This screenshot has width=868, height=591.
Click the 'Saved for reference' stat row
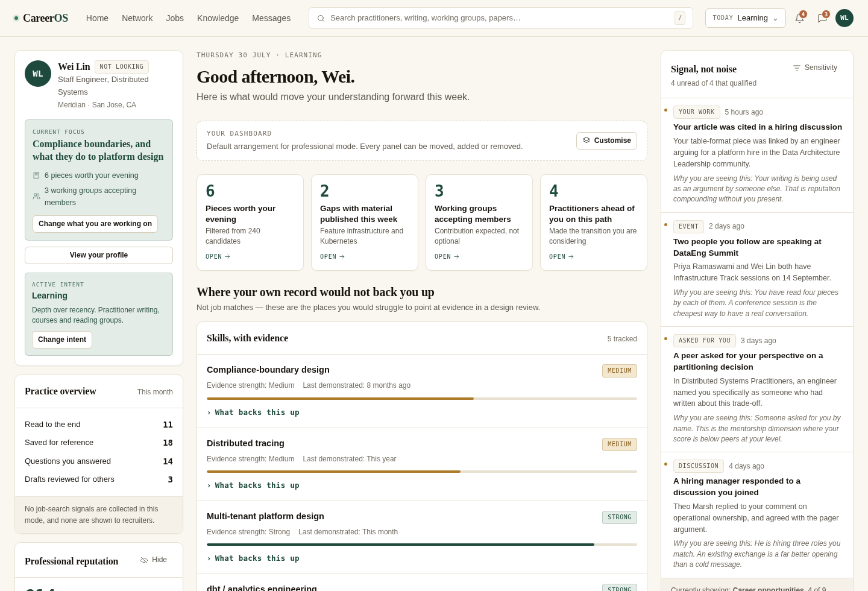pos(99,443)
